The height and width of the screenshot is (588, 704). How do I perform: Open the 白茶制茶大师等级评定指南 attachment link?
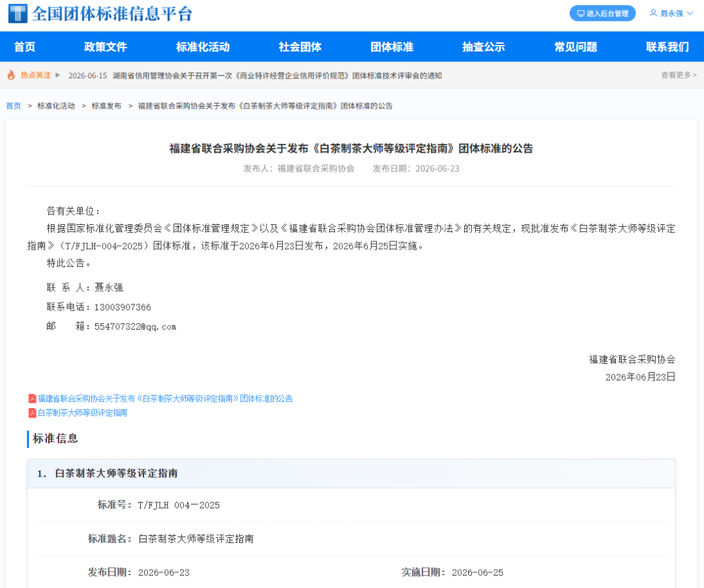coord(83,413)
